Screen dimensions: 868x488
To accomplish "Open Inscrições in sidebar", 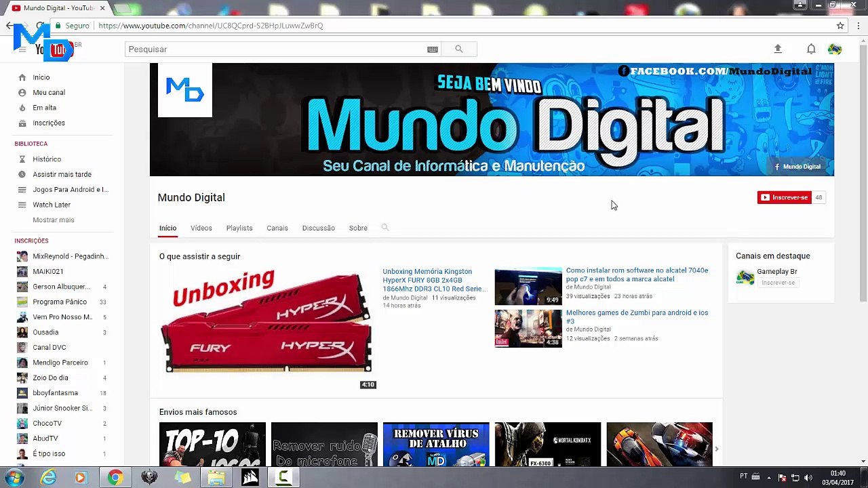I will (x=49, y=123).
